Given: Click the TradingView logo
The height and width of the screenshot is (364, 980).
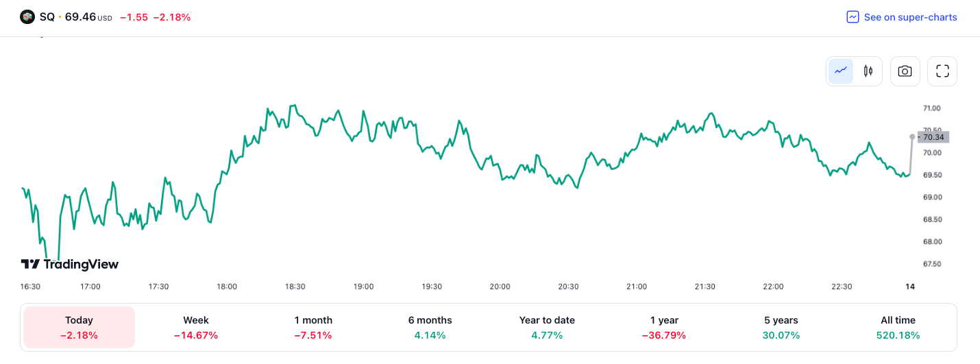Looking at the screenshot, I should (x=70, y=264).
